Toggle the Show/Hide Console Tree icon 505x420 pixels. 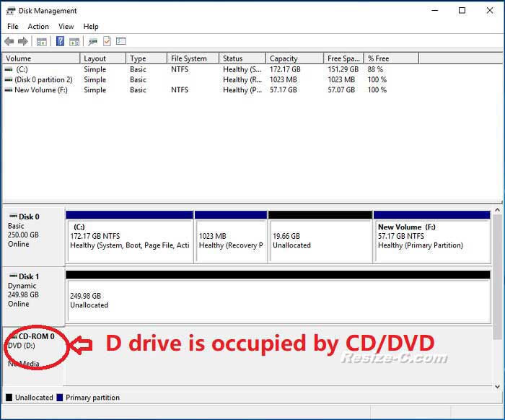pyautogui.click(x=42, y=42)
